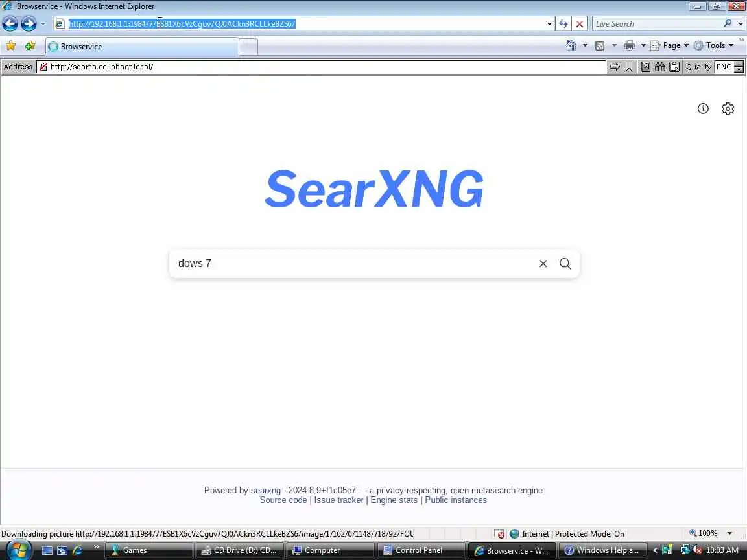Open the Tools menu
This screenshot has width=747, height=560.
[x=714, y=45]
